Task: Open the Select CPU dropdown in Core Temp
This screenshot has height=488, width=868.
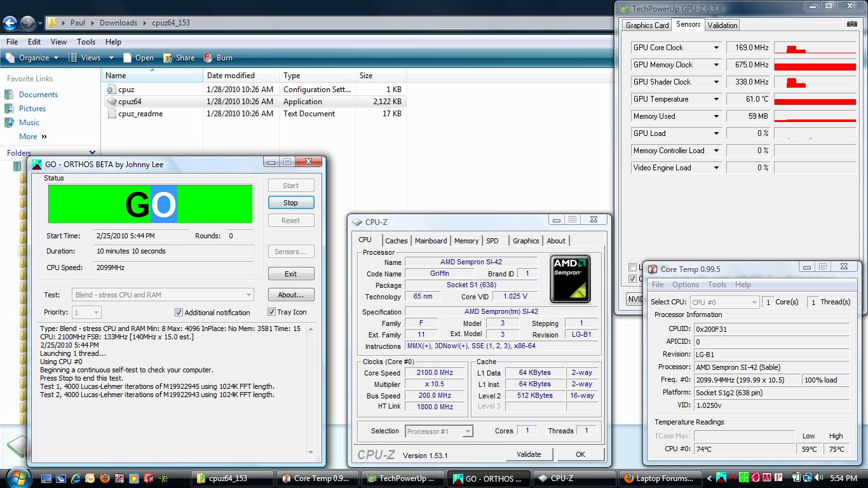Action: [x=724, y=302]
